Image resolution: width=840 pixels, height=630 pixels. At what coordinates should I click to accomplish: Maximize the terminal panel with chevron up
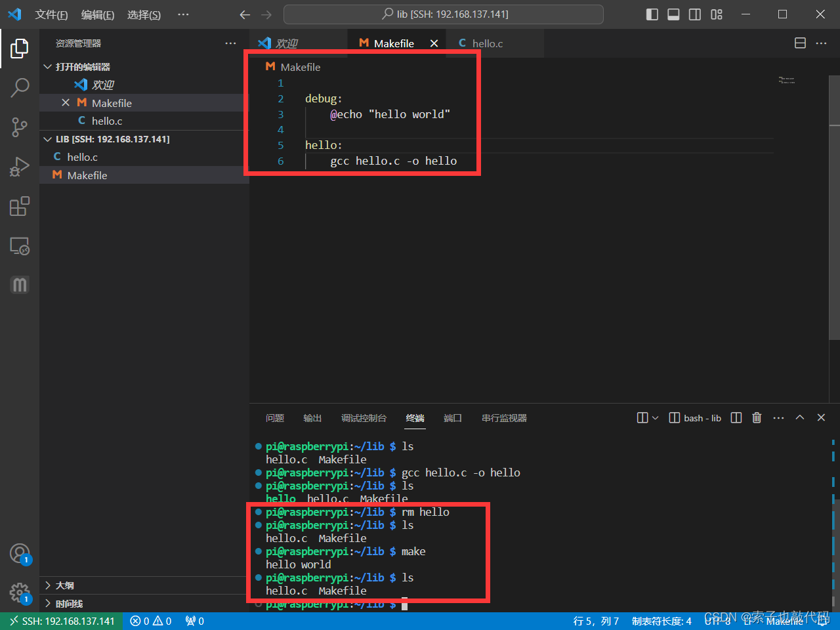(800, 418)
